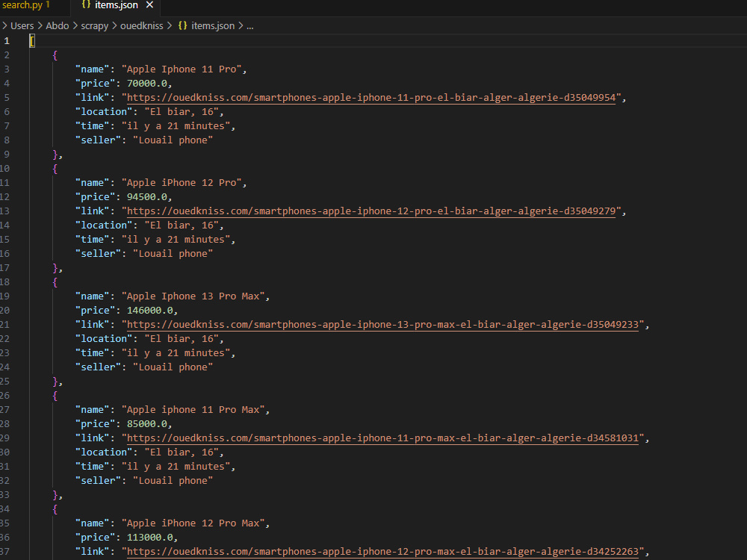747x560 pixels.
Task: Click the opening brace on line 2
Action: [55, 55]
